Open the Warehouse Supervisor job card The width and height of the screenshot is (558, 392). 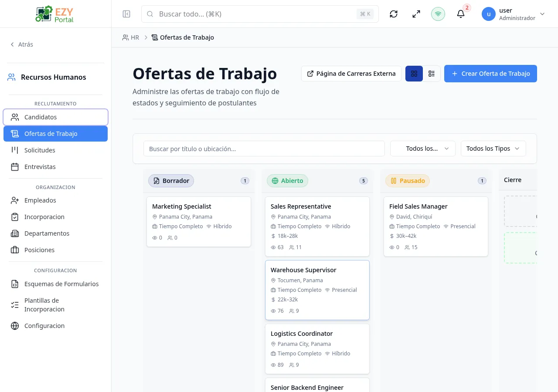click(x=317, y=290)
